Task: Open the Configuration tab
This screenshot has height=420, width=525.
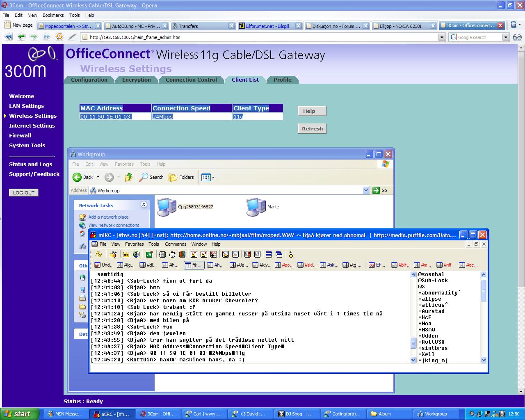Action: pyautogui.click(x=89, y=80)
